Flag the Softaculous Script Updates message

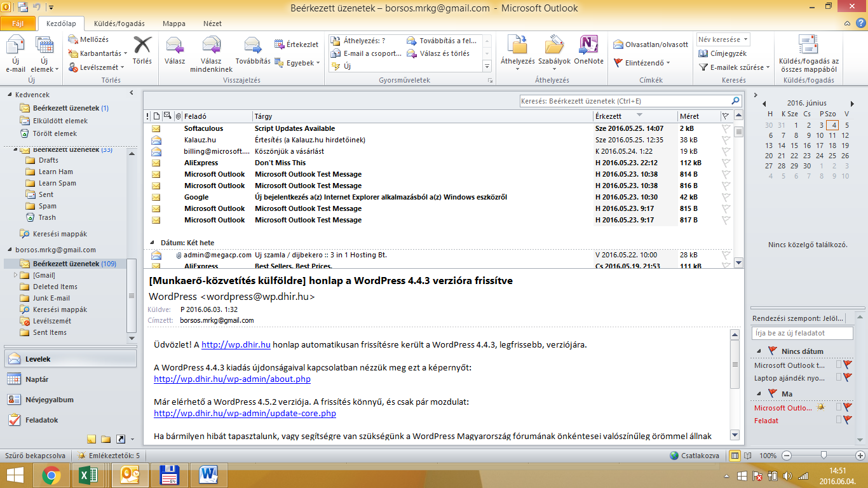click(726, 128)
